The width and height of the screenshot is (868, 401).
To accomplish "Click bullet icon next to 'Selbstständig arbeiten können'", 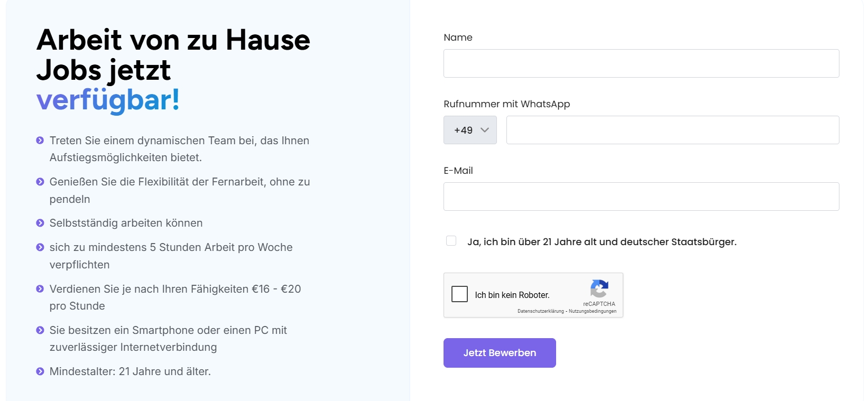I will coord(40,223).
